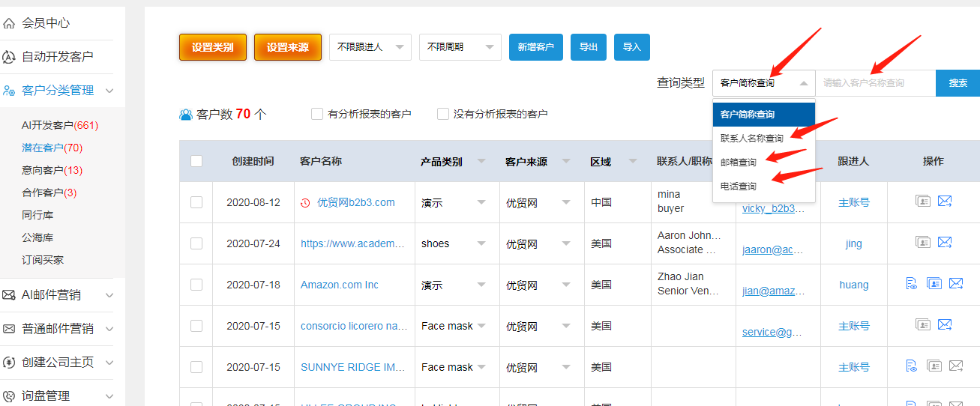Click the 2020-07-18 creation date cell
Image resolution: width=980 pixels, height=406 pixels.
[253, 285]
